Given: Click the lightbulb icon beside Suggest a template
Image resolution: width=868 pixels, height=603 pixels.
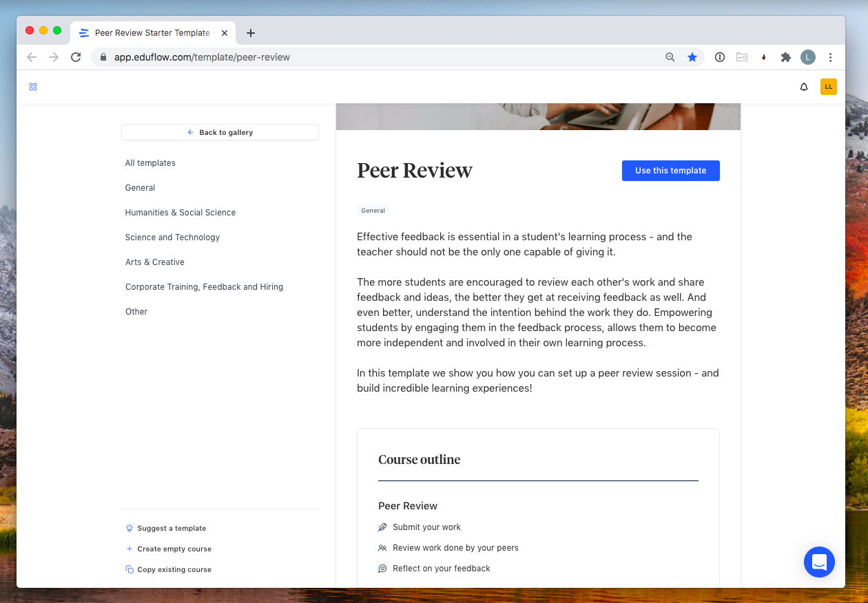Looking at the screenshot, I should tap(130, 528).
